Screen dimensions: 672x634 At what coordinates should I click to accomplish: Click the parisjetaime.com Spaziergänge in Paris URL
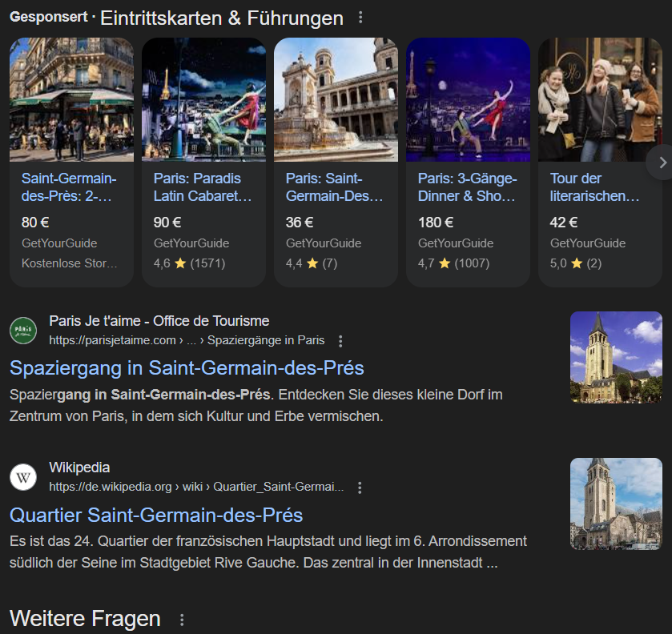[187, 340]
